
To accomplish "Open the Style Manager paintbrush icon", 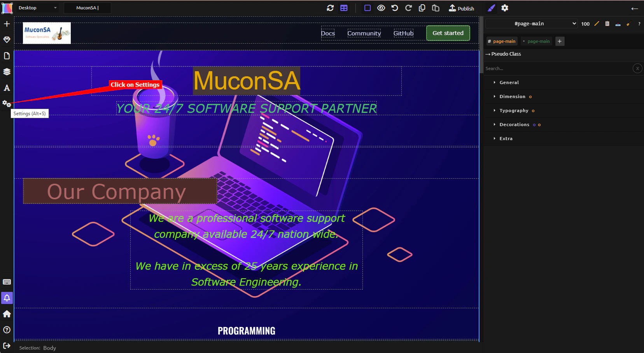I will pyautogui.click(x=491, y=8).
